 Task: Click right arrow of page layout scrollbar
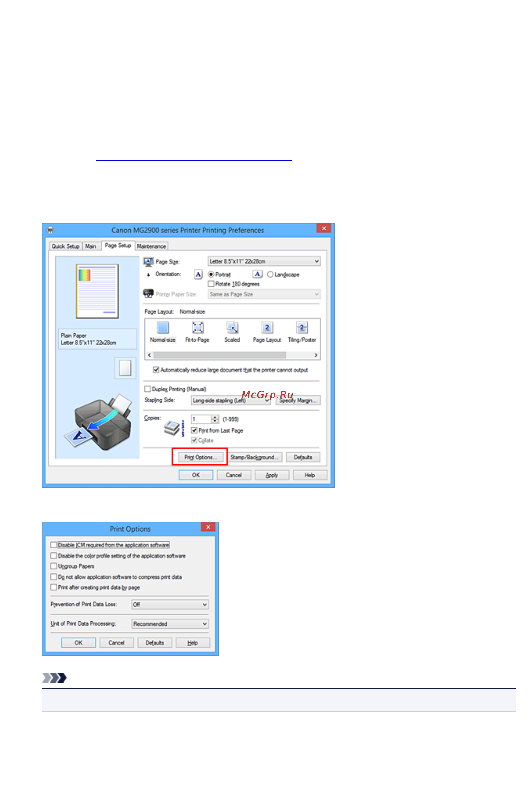point(316,355)
